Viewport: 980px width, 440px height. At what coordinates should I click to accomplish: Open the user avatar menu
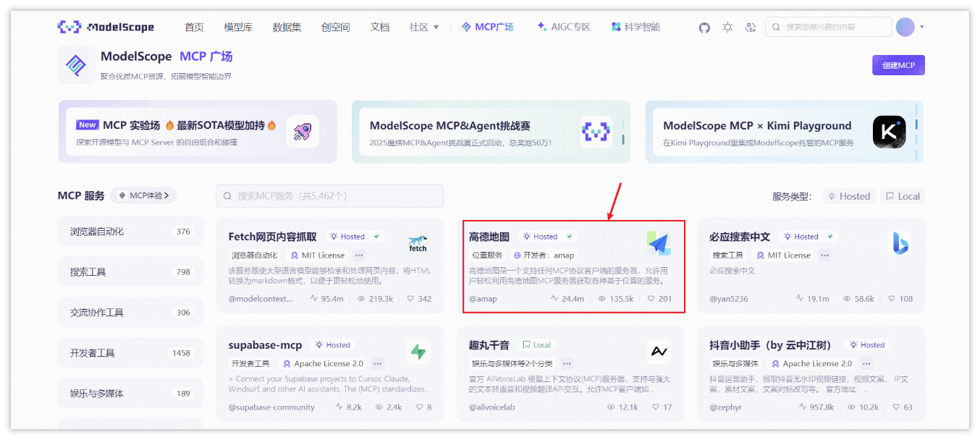pos(905,27)
